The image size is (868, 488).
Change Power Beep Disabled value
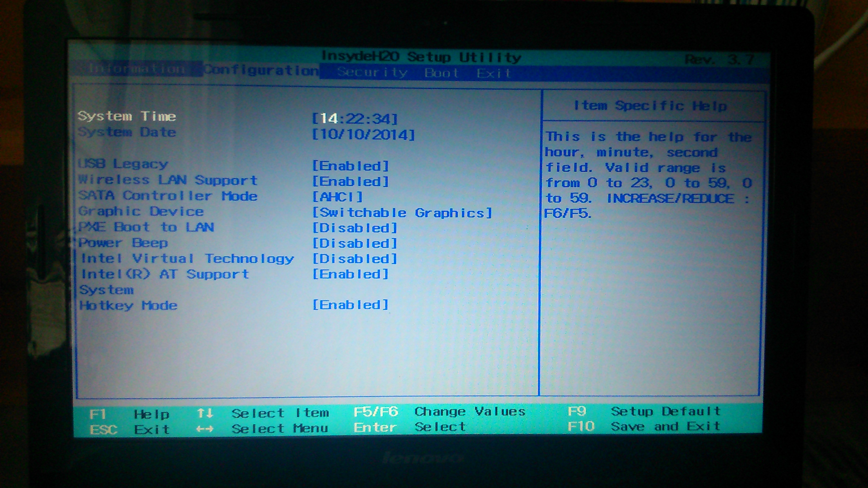pos(355,243)
